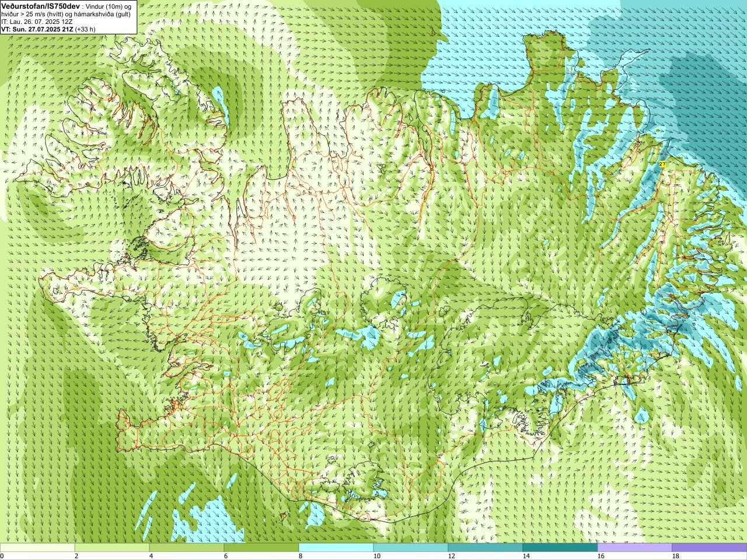Click the turquoise 10–12 legend swatch
Screen dimensions: 747x560
[411, 548]
